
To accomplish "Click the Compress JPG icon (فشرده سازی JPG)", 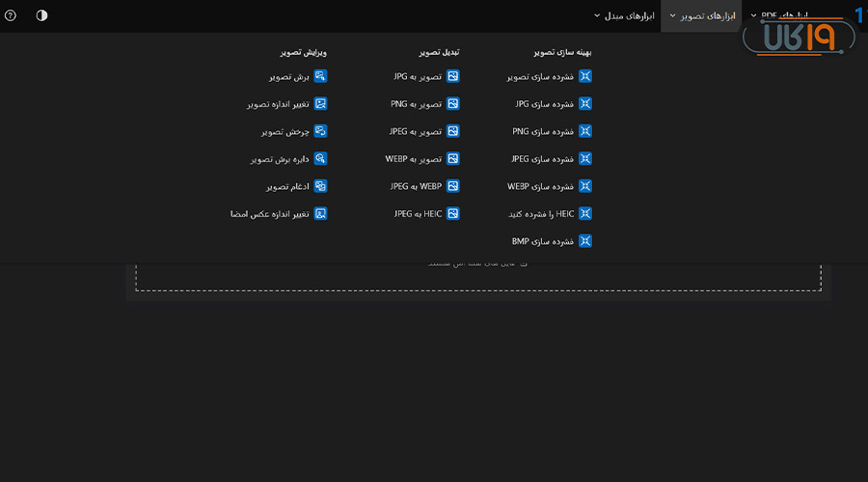I will pyautogui.click(x=584, y=103).
